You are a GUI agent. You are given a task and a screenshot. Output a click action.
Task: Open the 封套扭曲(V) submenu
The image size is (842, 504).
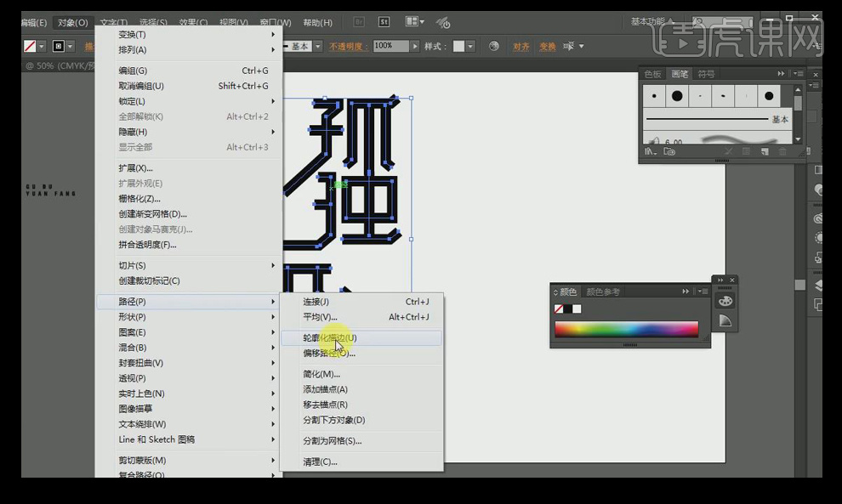pyautogui.click(x=189, y=363)
